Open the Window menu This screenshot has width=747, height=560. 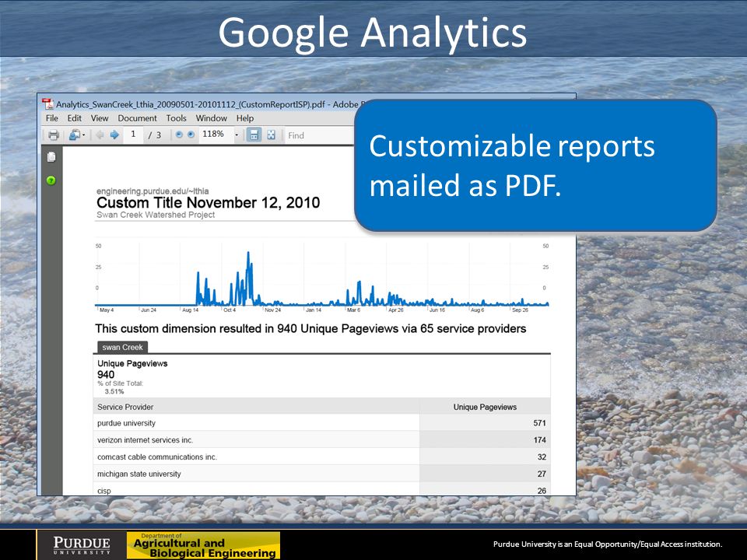tap(212, 118)
